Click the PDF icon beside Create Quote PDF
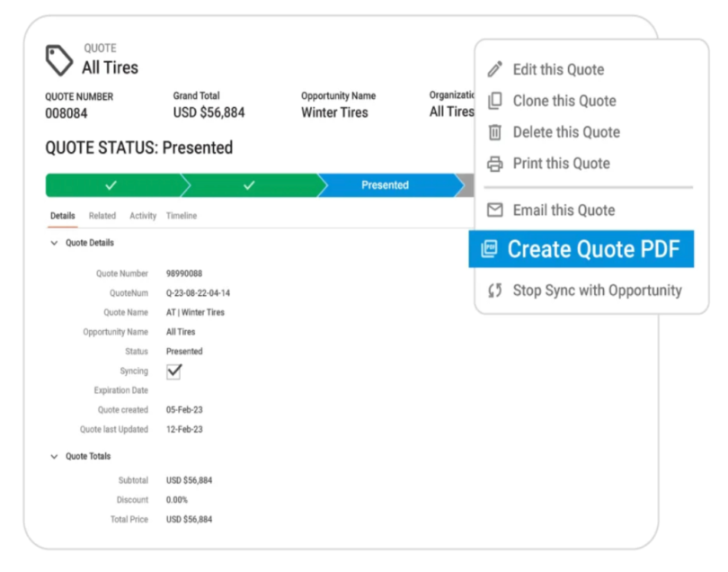The width and height of the screenshot is (728, 572). tap(492, 249)
